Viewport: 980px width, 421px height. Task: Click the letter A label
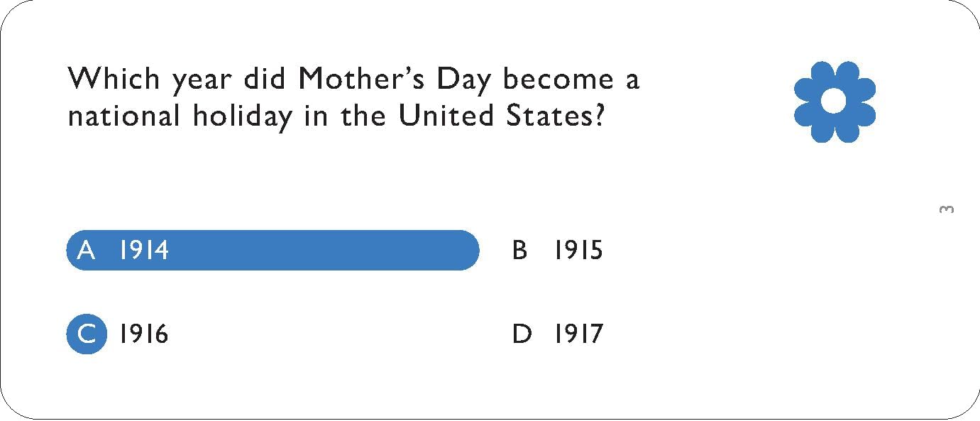[86, 251]
